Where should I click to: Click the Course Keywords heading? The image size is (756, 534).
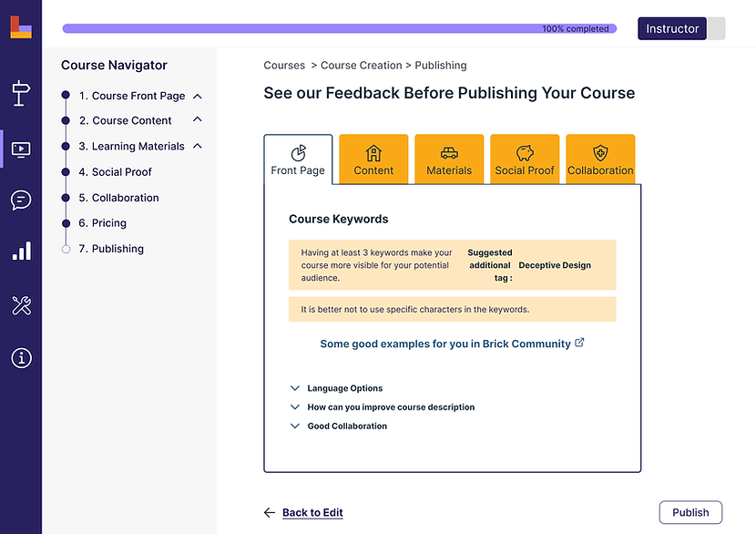[x=339, y=219]
